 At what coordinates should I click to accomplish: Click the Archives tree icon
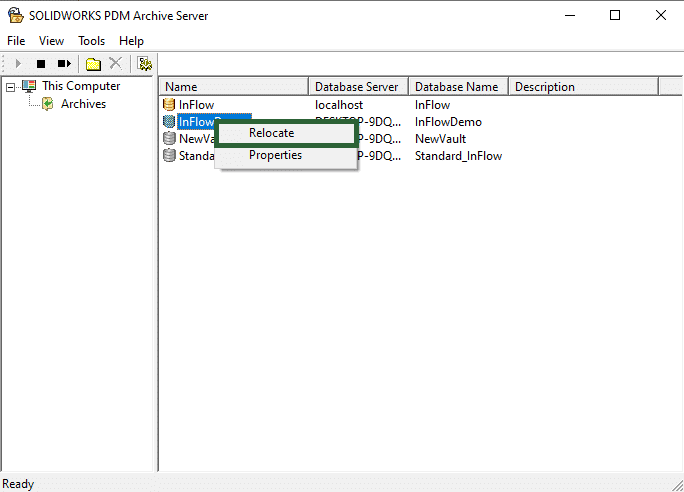click(x=48, y=104)
